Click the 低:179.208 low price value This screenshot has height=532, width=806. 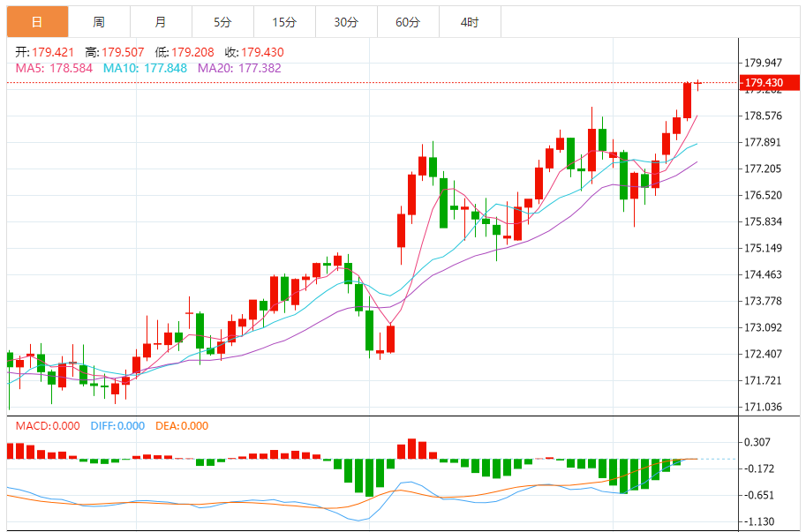click(185, 52)
